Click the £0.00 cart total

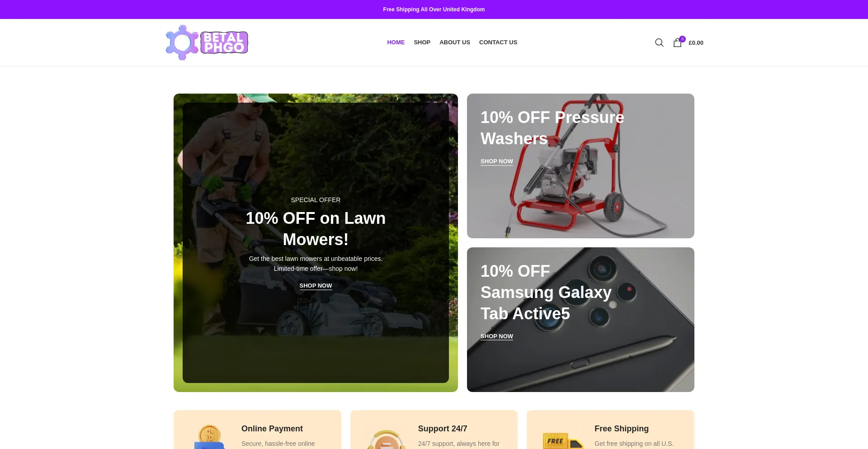click(696, 43)
